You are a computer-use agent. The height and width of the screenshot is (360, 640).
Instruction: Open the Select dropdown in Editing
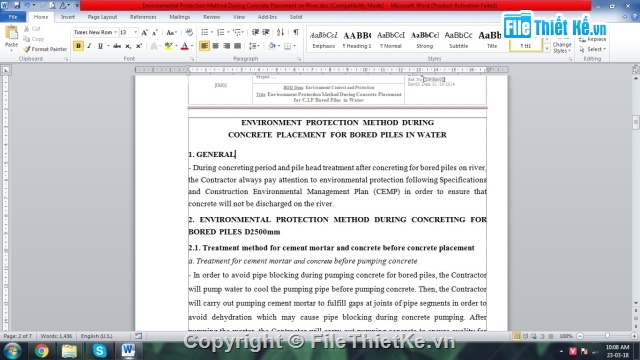(x=593, y=49)
